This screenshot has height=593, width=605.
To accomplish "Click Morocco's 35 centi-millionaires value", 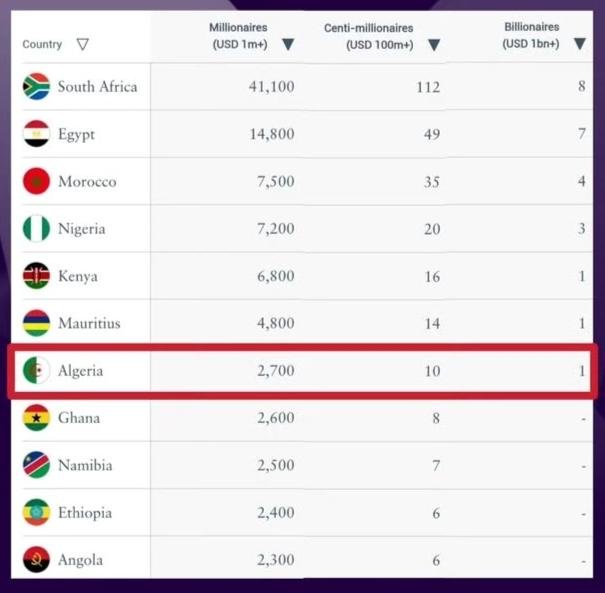I will (x=431, y=182).
